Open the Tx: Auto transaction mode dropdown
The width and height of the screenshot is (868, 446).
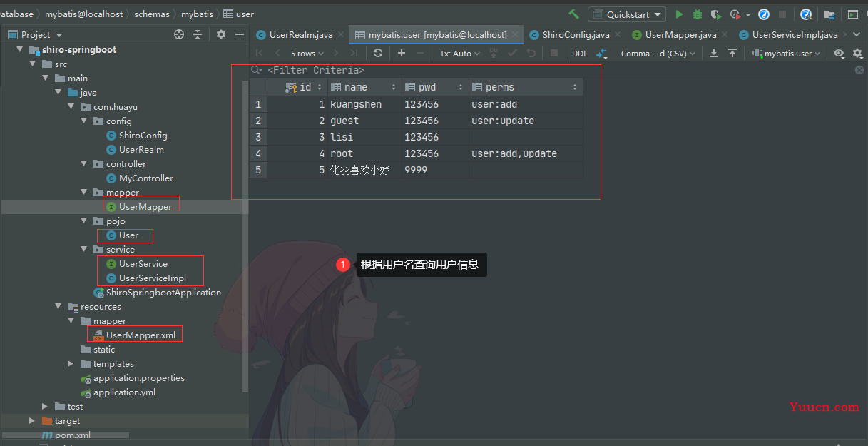459,54
